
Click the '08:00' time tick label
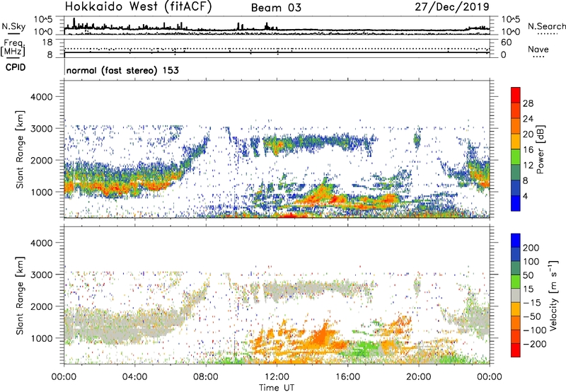206,377
